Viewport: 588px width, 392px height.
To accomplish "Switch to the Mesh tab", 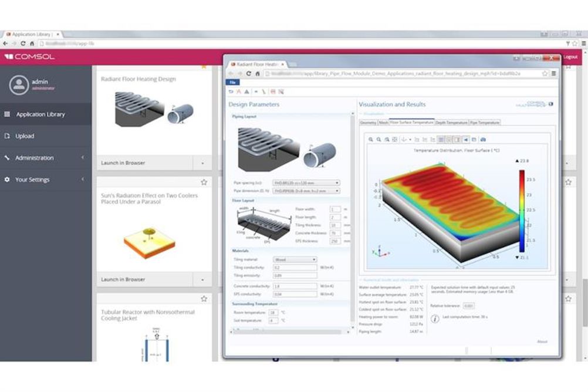I will (383, 123).
